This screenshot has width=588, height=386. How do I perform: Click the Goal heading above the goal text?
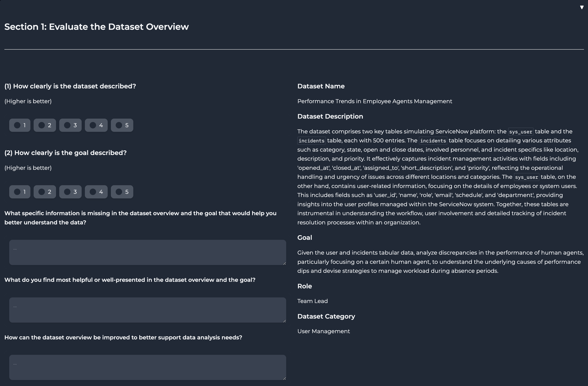coord(305,238)
